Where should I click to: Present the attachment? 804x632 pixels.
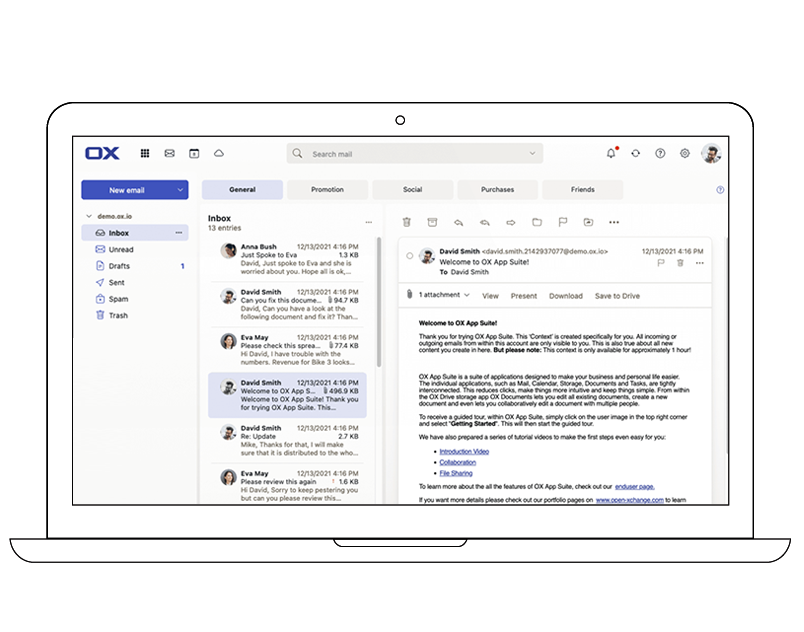click(x=524, y=296)
